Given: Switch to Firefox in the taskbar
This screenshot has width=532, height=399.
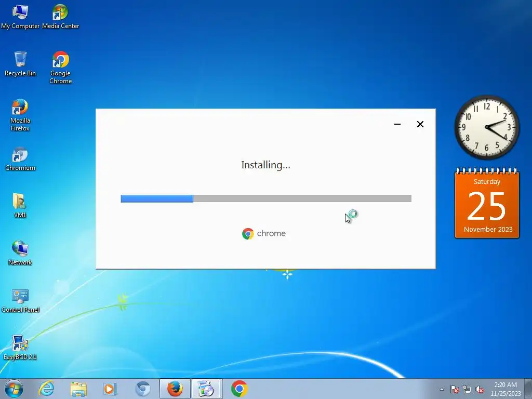Looking at the screenshot, I should (x=175, y=389).
